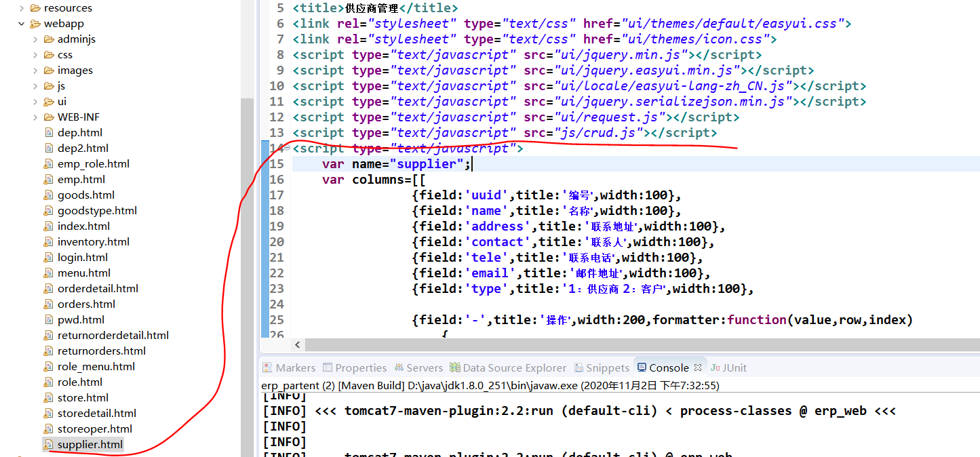The width and height of the screenshot is (980, 457).
Task: Switch to the Properties tab
Action: (354, 367)
